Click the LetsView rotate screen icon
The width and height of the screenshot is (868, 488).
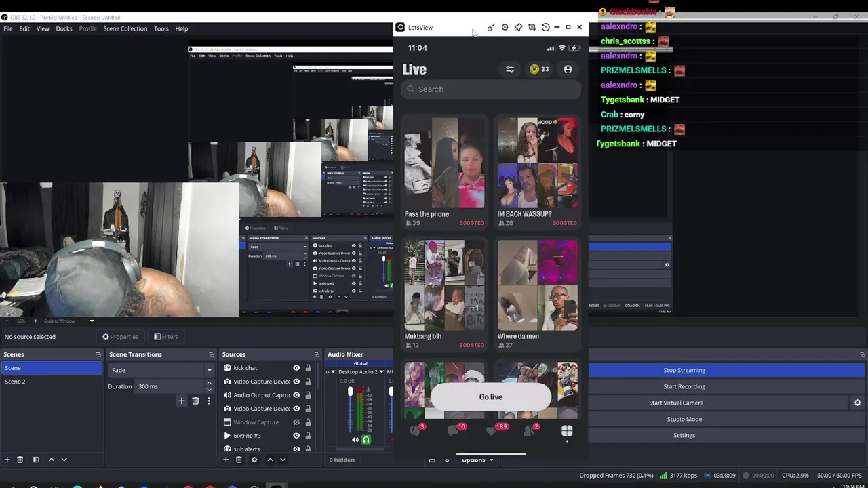[545, 27]
